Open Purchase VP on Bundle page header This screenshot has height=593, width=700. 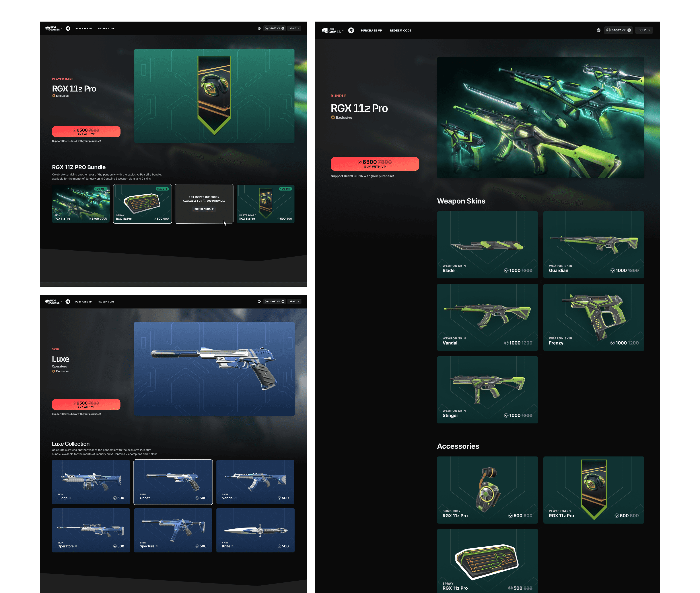tap(371, 31)
